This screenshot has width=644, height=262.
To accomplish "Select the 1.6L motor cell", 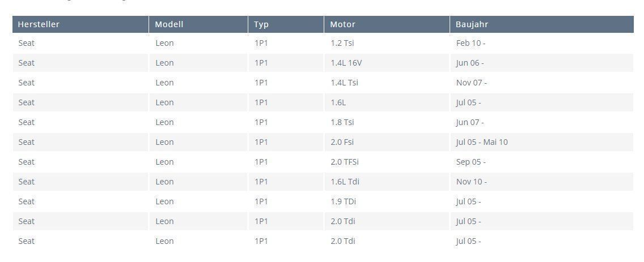I will tap(338, 102).
